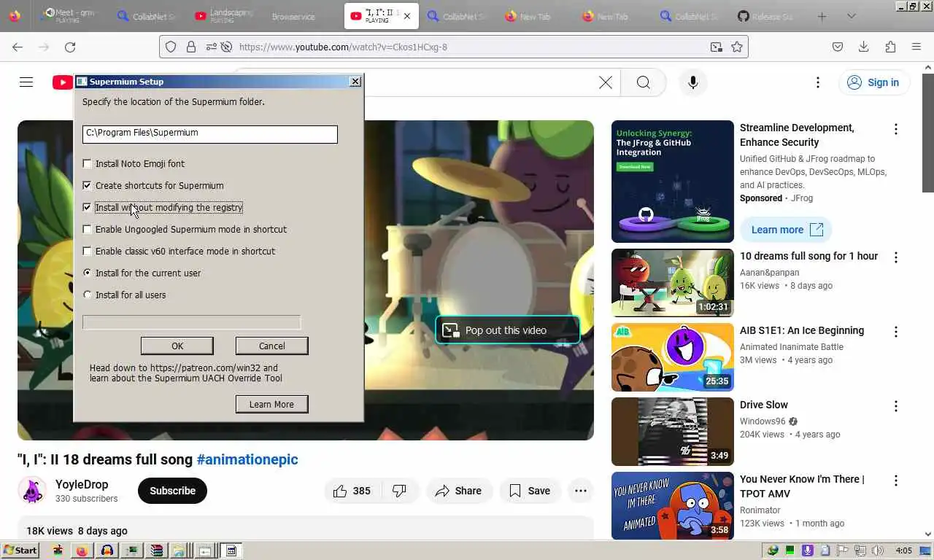Open the Windows96 channel name
Screen dimensions: 934x560
pyautogui.click(x=763, y=421)
